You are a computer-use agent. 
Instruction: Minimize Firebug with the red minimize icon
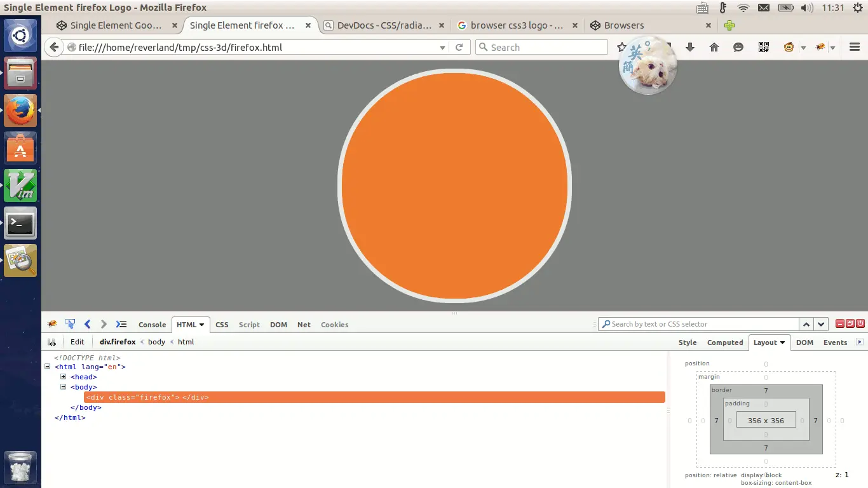tap(840, 323)
